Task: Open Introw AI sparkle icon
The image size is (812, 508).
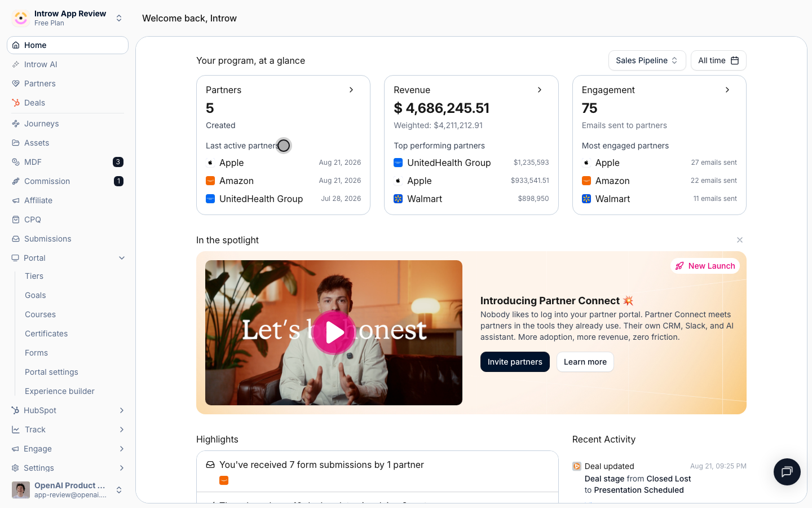Action: pos(16,64)
